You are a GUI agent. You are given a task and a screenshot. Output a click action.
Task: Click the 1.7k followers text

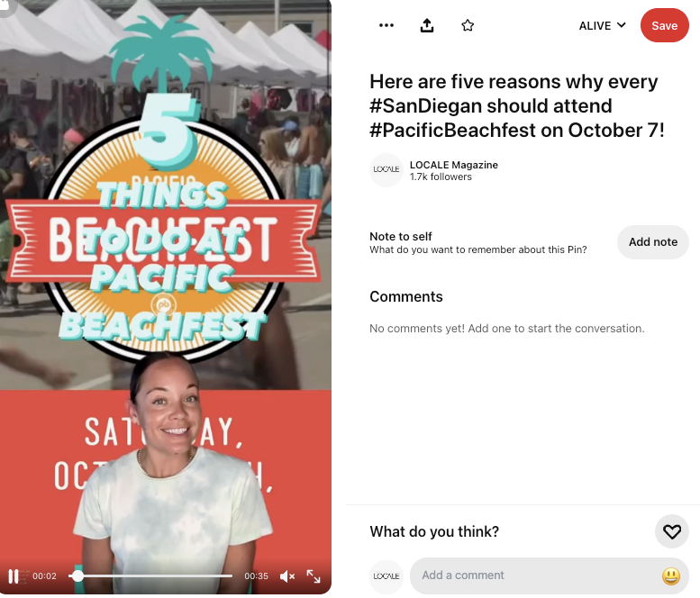tap(441, 177)
